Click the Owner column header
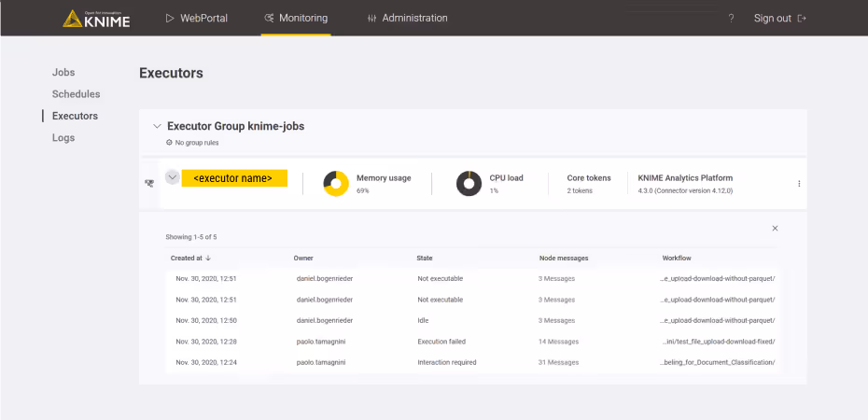This screenshot has height=420, width=868. [303, 258]
